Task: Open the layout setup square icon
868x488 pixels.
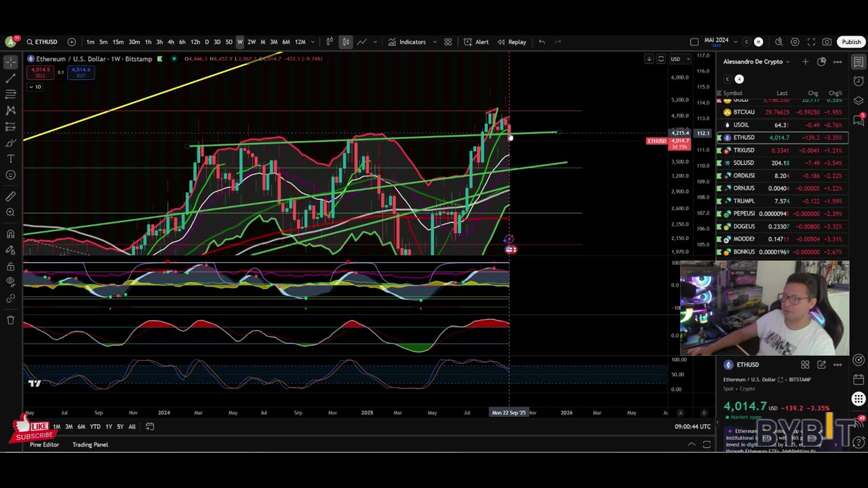Action: (x=694, y=42)
